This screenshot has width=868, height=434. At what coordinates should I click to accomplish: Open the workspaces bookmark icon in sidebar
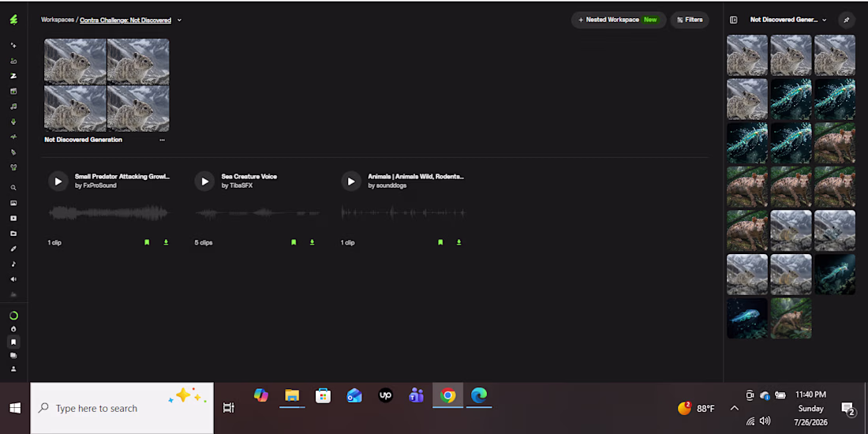coord(14,342)
